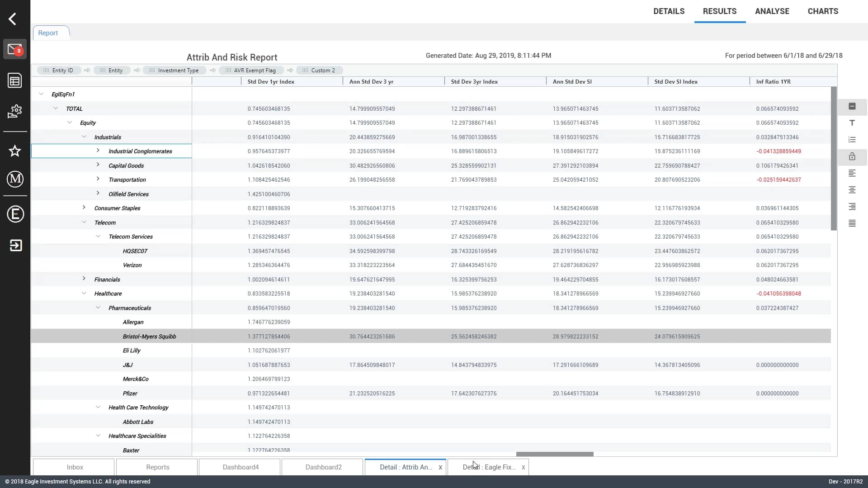Image resolution: width=868 pixels, height=488 pixels.
Task: Open the Dashboard2 tab
Action: pos(322,467)
